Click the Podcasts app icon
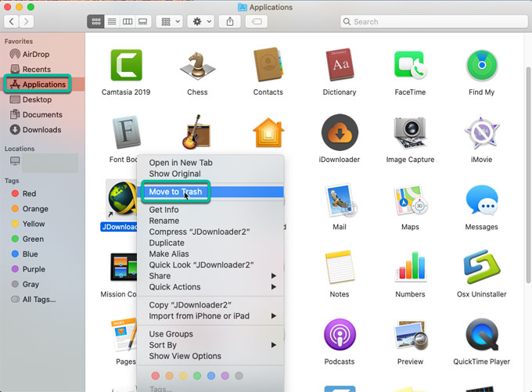Image resolution: width=532 pixels, height=392 pixels. pos(340,336)
